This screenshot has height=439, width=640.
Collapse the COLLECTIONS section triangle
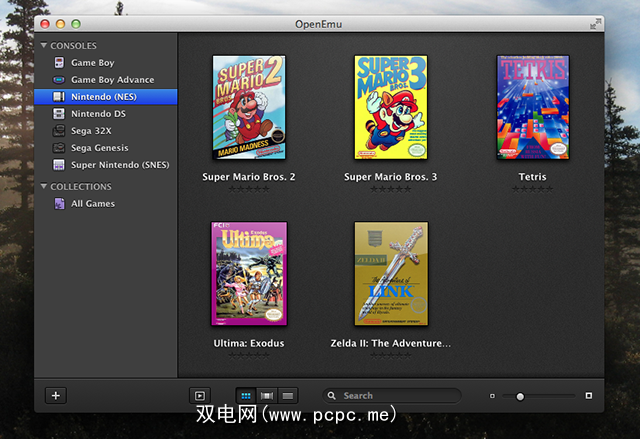click(x=43, y=187)
